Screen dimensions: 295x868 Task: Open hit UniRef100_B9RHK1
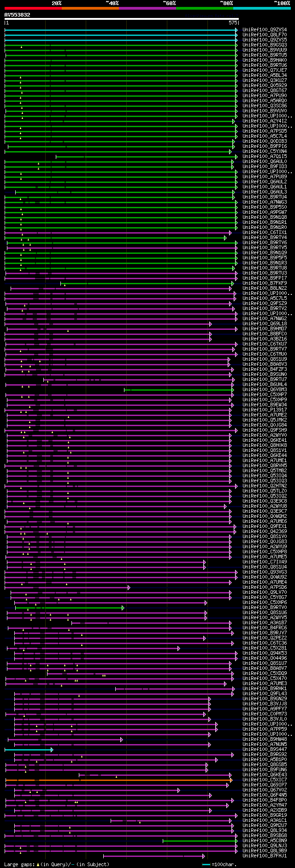[x=265, y=688]
